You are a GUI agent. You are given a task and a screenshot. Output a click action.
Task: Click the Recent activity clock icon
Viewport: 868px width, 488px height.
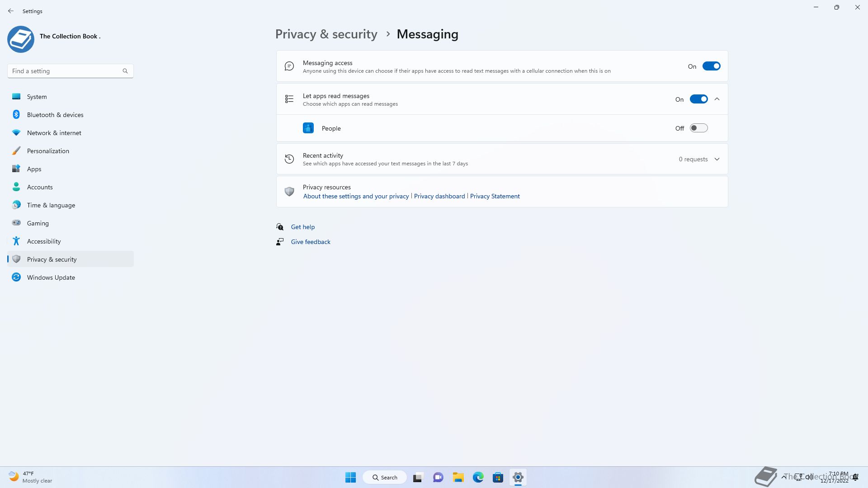[x=289, y=159]
